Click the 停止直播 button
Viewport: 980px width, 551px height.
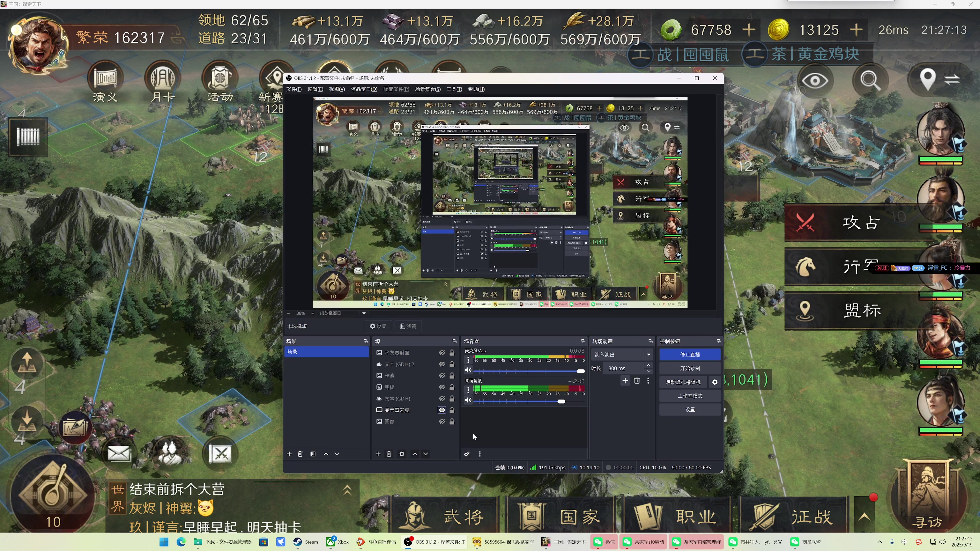pos(690,354)
